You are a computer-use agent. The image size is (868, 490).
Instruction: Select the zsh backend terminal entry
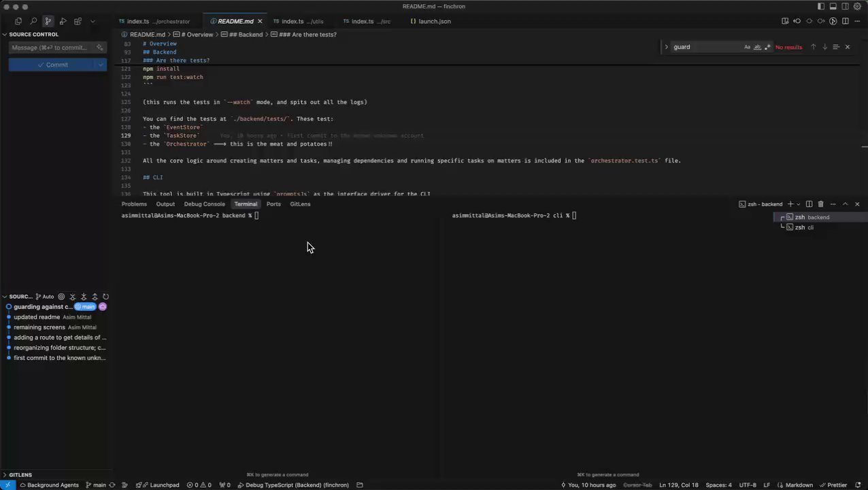pyautogui.click(x=820, y=217)
